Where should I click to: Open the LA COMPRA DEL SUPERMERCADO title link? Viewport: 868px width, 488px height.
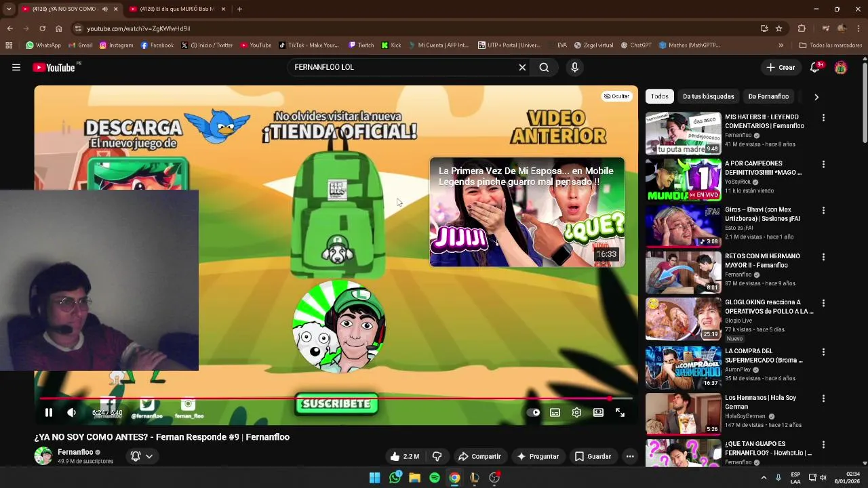764,356
